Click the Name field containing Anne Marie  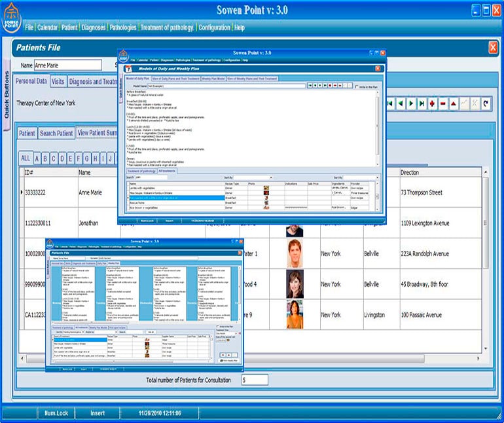67,65
